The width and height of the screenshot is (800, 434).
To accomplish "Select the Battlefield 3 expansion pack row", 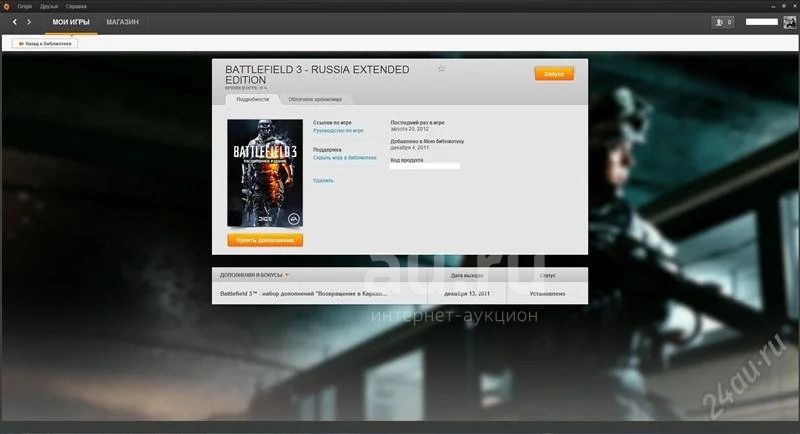I will [x=399, y=294].
